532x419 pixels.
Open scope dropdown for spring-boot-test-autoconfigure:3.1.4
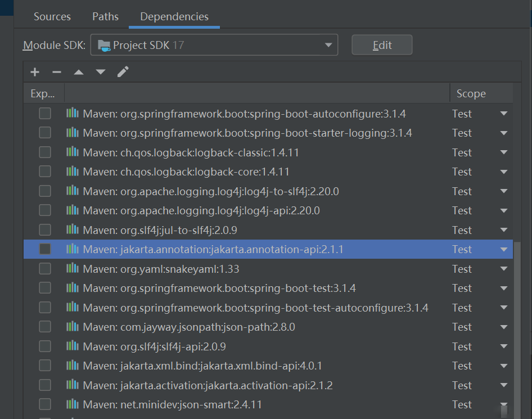(504, 308)
